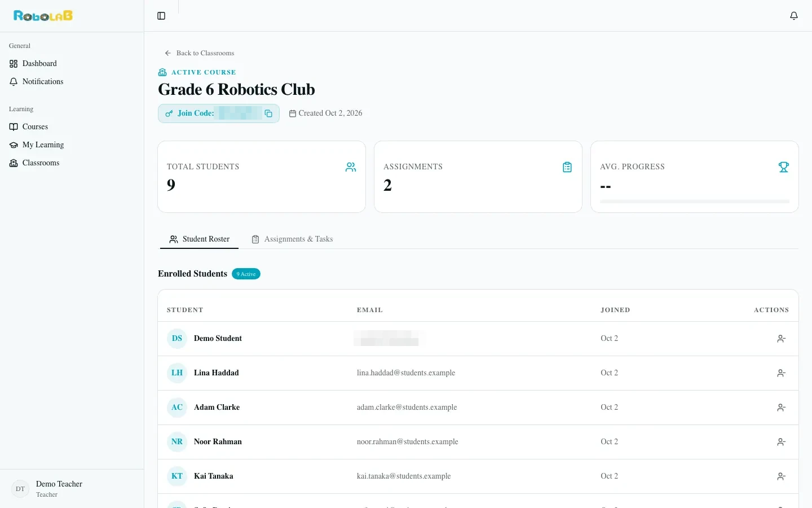Click the Active Course building icon
The height and width of the screenshot is (508, 812).
click(x=162, y=72)
